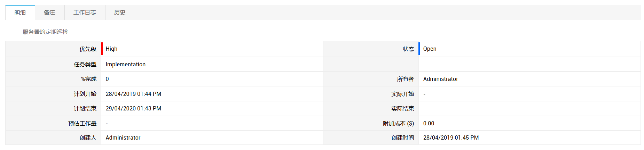
Task: Click the Open status value
Action: tap(430, 49)
